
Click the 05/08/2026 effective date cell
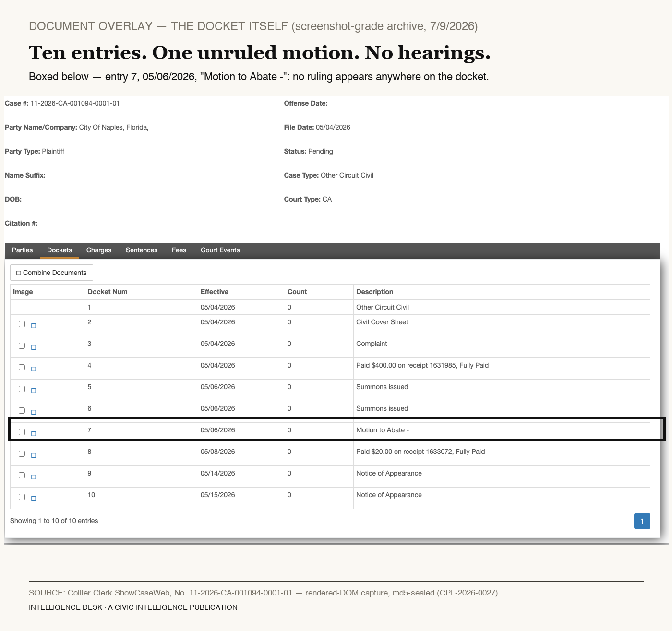click(241, 455)
